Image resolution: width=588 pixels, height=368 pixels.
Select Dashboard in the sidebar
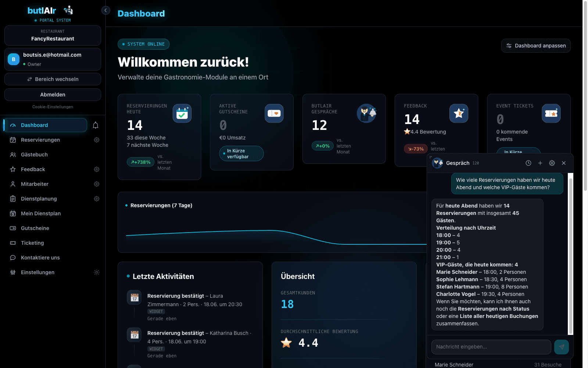(x=45, y=125)
